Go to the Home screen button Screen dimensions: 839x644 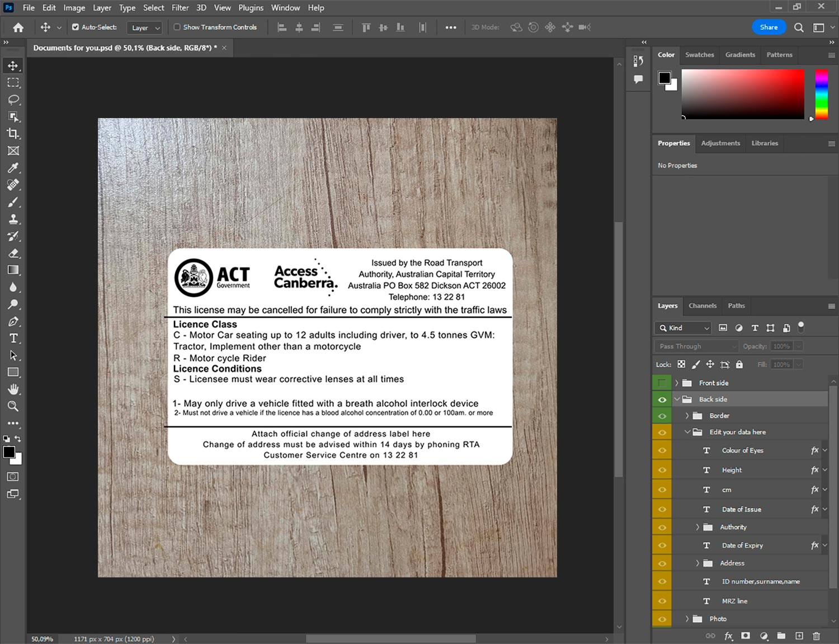pos(18,27)
